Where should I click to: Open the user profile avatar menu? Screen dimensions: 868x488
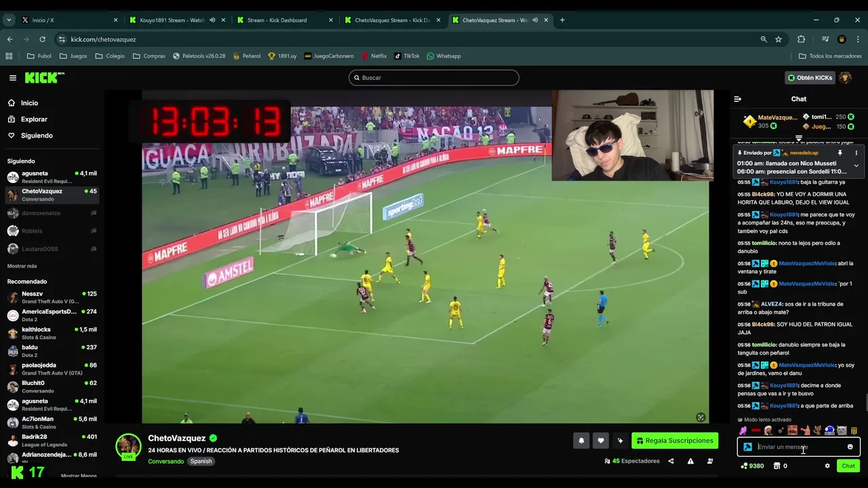(x=845, y=78)
